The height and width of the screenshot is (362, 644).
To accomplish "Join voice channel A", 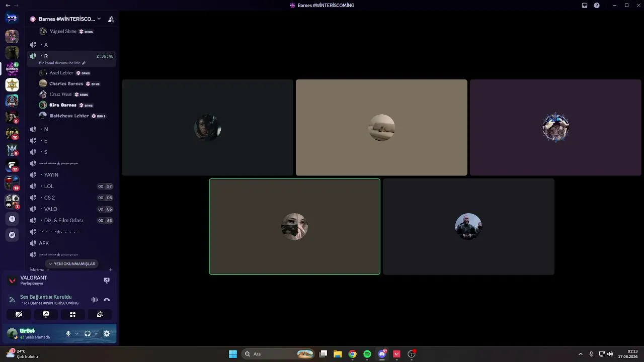I will 71,45.
